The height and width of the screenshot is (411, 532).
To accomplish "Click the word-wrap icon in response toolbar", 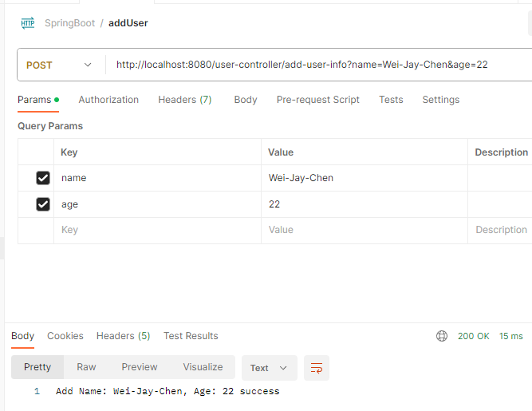I will 316,368.
